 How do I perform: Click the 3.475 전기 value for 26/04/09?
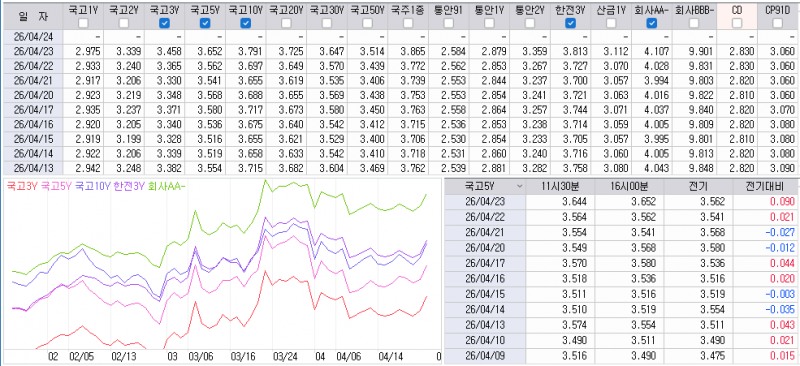[713, 355]
